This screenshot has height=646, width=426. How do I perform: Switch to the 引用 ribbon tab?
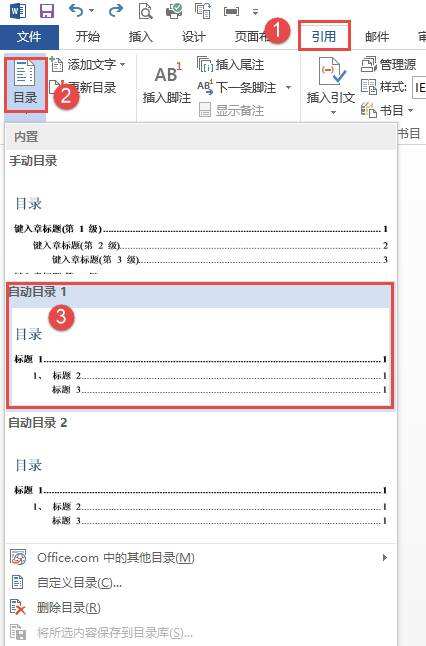tap(324, 36)
